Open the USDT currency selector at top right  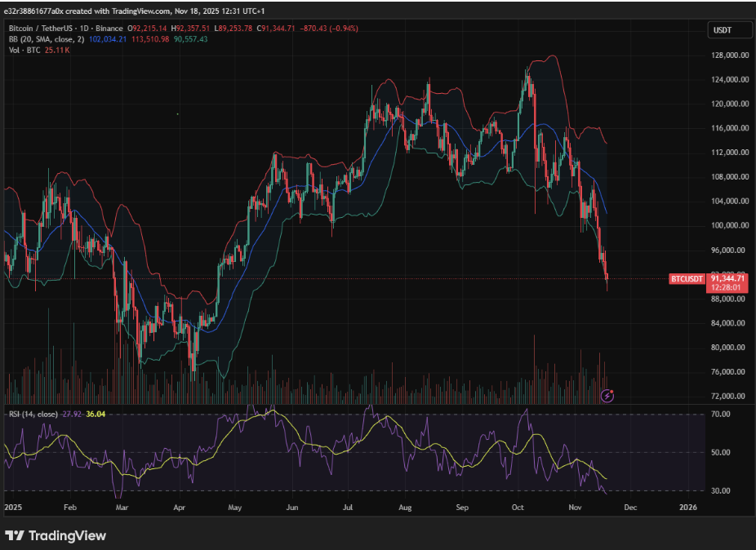click(727, 29)
